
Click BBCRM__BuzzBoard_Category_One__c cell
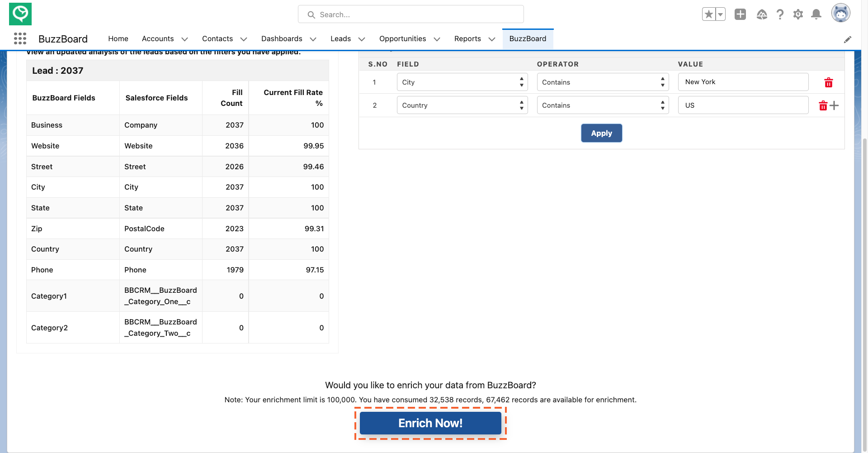tap(160, 296)
